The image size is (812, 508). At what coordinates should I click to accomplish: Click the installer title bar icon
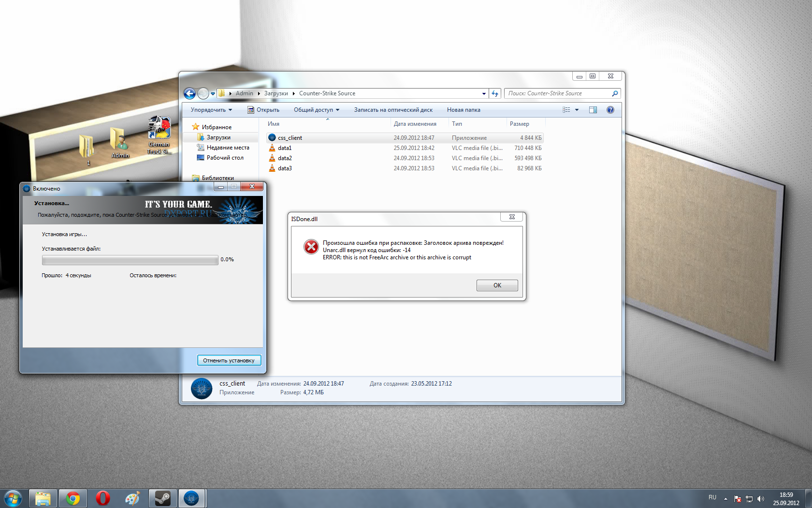[27, 189]
